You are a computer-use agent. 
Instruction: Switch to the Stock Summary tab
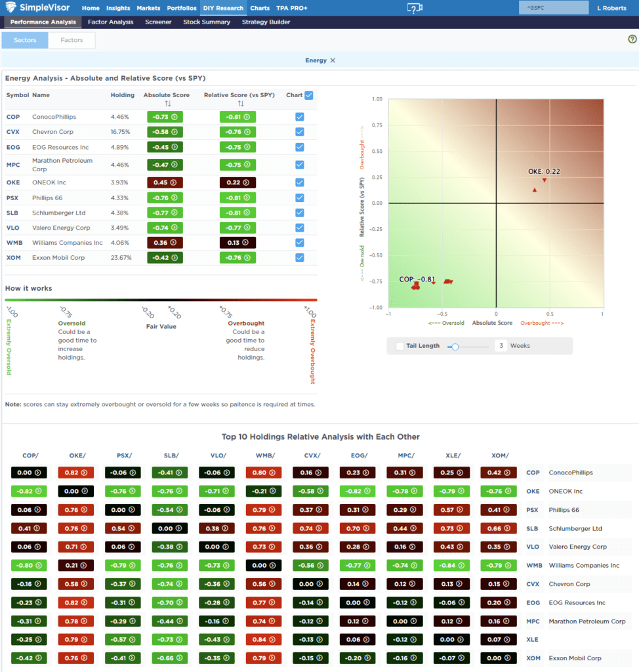click(207, 22)
